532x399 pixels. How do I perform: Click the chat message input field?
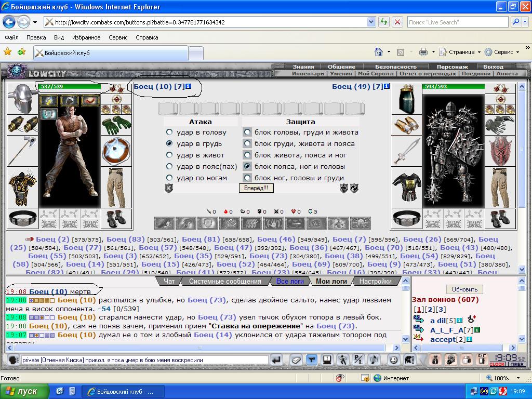[145, 360]
